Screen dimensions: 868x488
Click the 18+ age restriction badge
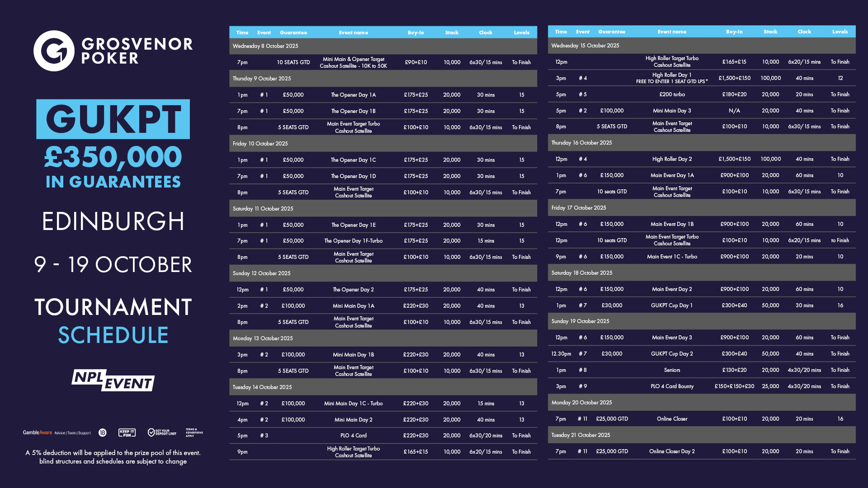tap(103, 433)
